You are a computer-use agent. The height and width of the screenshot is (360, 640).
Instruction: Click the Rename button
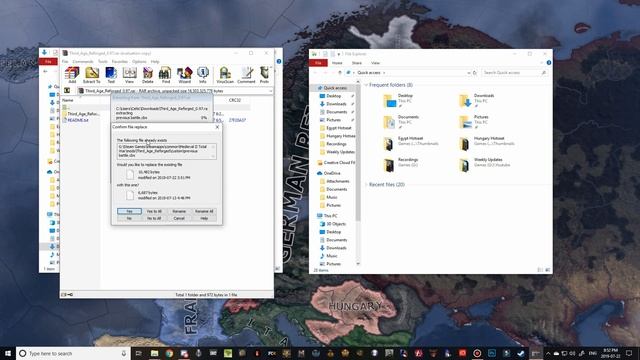179,211
